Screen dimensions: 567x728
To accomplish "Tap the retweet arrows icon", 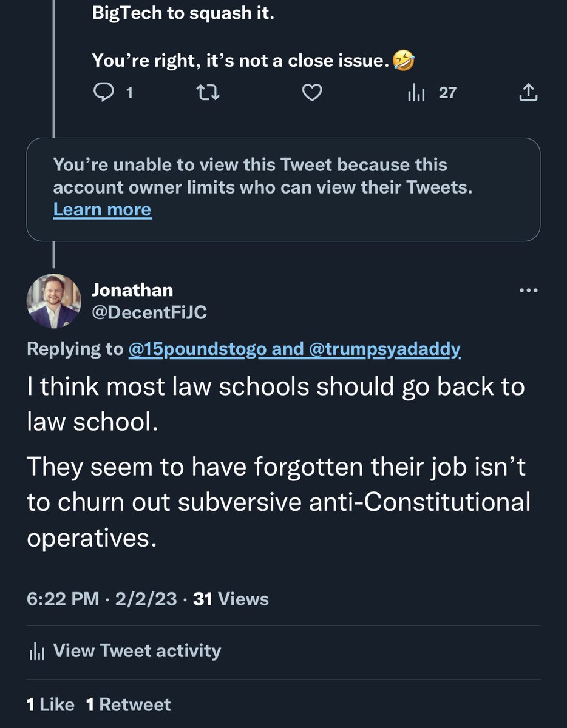I will pos(208,93).
